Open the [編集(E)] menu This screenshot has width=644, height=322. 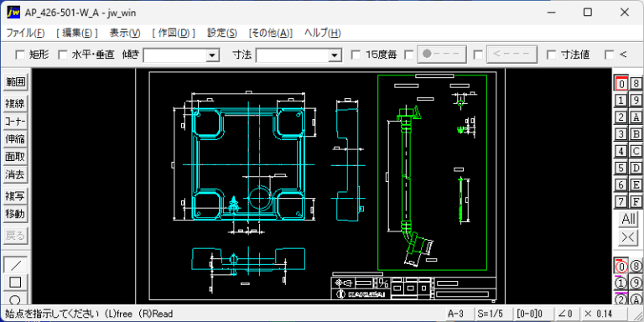(x=77, y=34)
